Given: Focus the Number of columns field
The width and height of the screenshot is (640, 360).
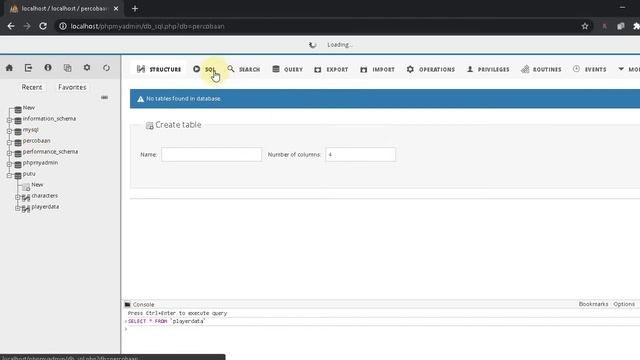Looking at the screenshot, I should [360, 155].
